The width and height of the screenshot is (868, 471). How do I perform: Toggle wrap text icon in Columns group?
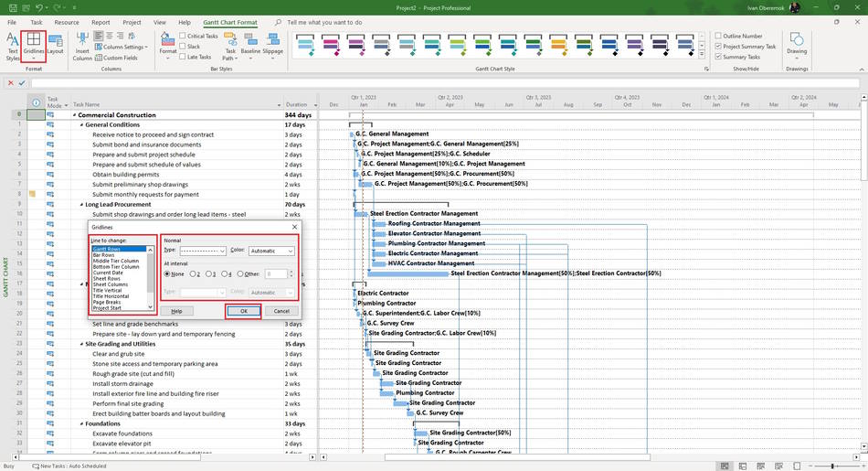(132, 36)
